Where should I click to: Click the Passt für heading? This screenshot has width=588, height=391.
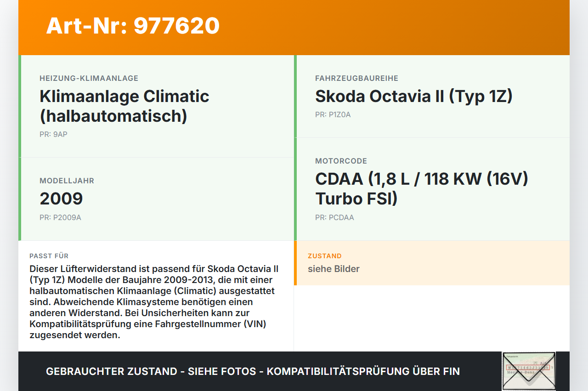coord(49,256)
